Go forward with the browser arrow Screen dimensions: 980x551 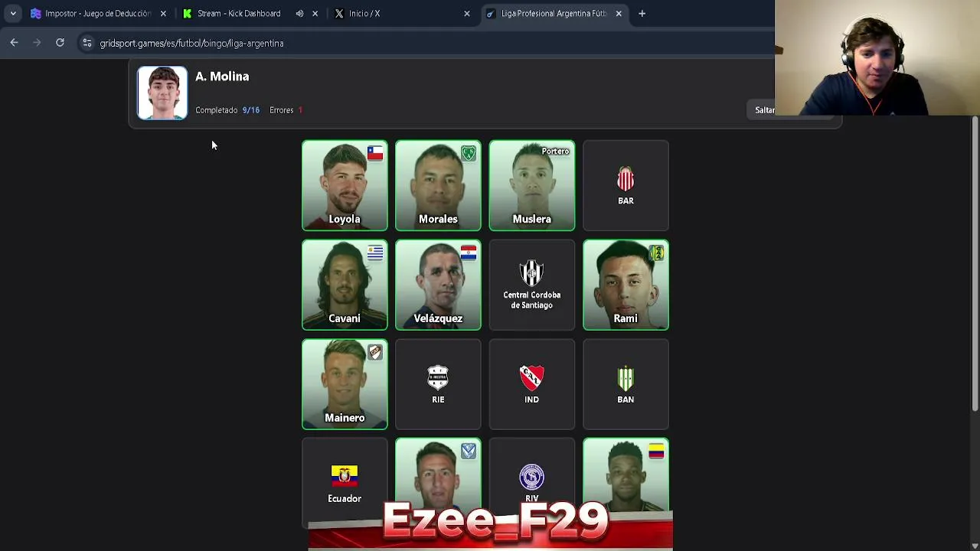tap(37, 43)
